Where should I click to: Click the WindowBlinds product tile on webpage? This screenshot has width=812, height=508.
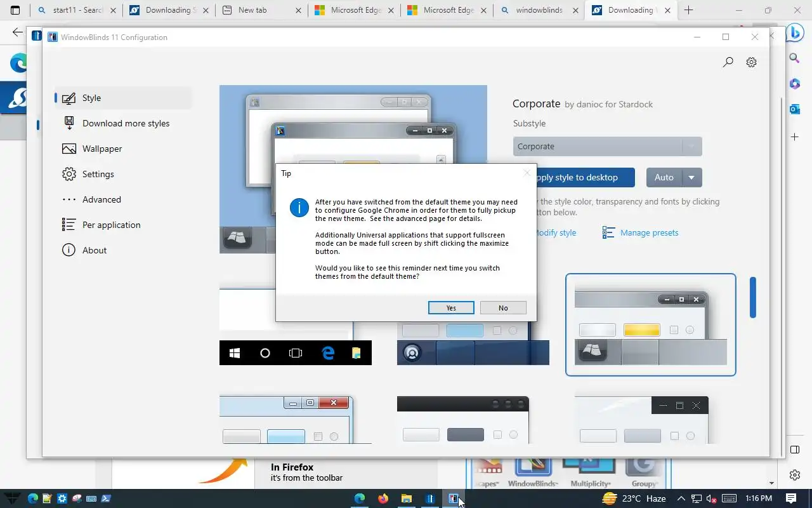tap(533, 473)
